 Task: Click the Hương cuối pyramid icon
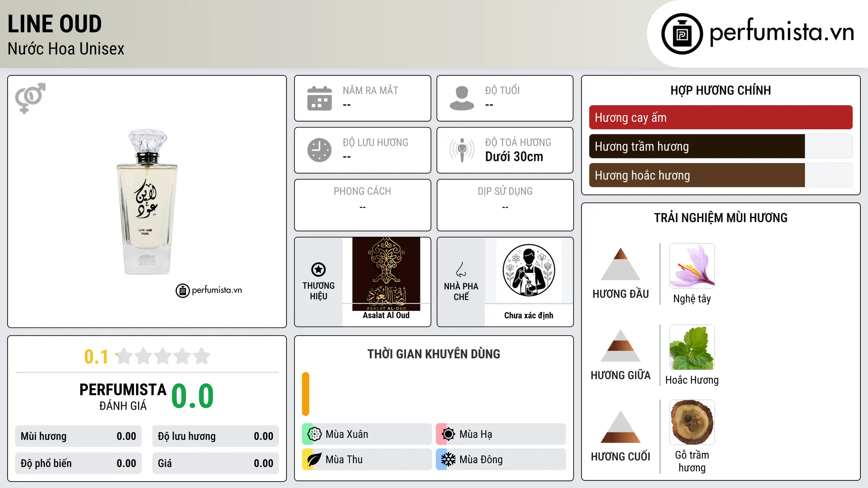pyautogui.click(x=620, y=427)
